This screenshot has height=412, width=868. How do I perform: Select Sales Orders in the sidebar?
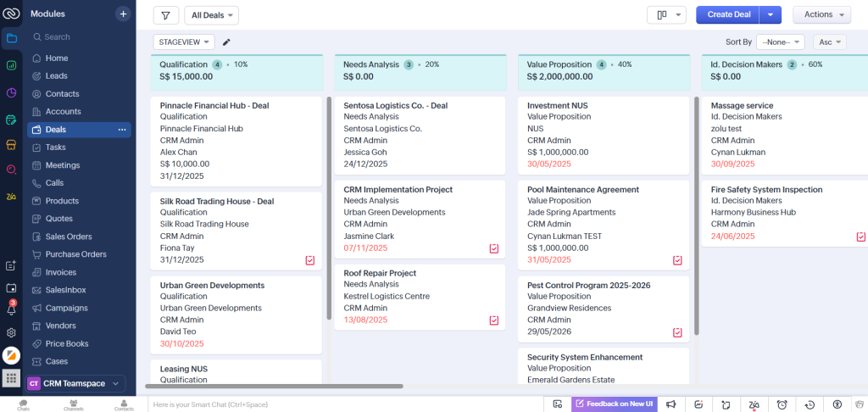pyautogui.click(x=69, y=237)
